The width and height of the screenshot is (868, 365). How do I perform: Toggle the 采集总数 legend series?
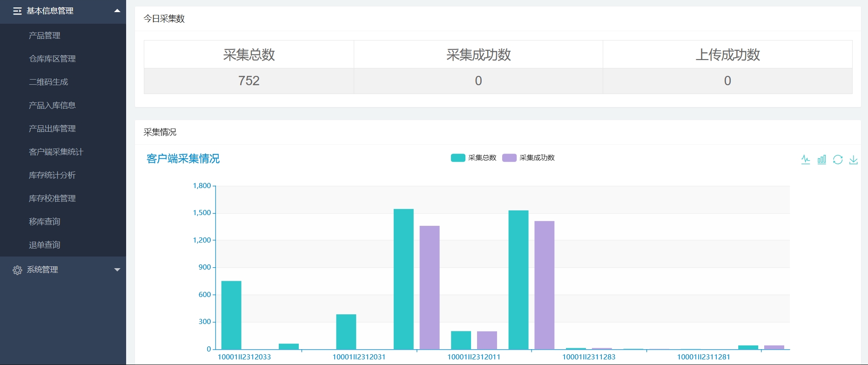(x=474, y=158)
